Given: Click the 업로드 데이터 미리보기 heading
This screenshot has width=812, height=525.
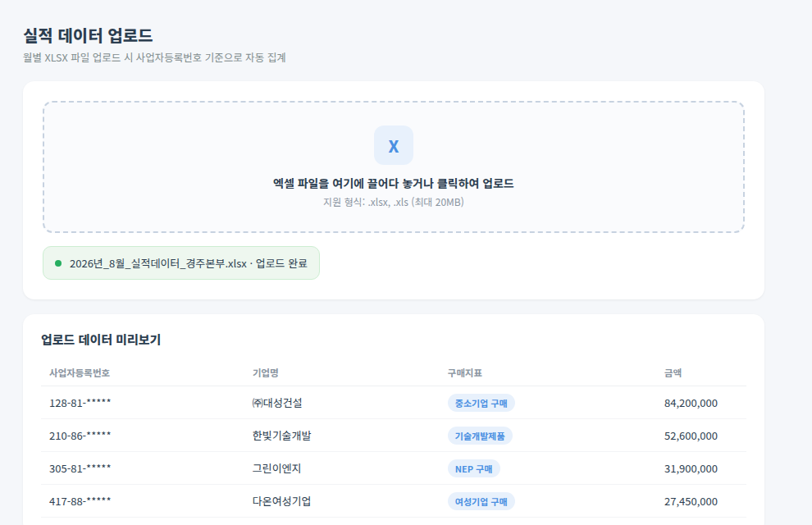Looking at the screenshot, I should [101, 340].
